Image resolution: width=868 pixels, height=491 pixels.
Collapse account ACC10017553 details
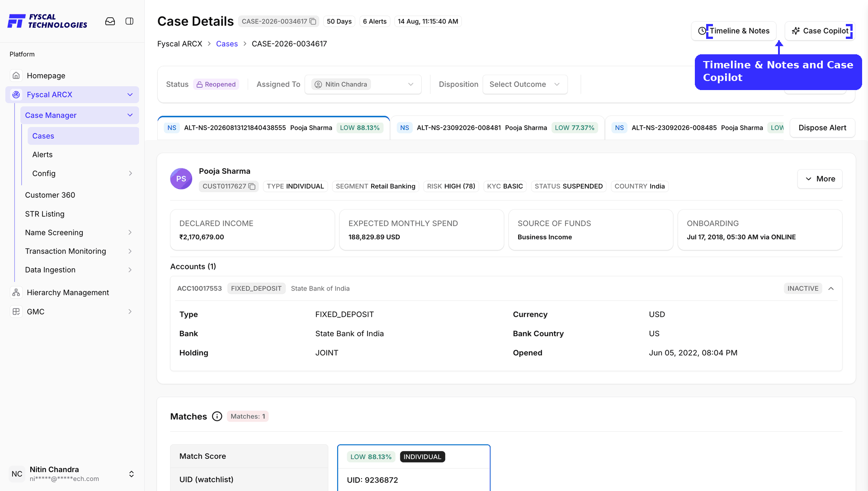[831, 288]
